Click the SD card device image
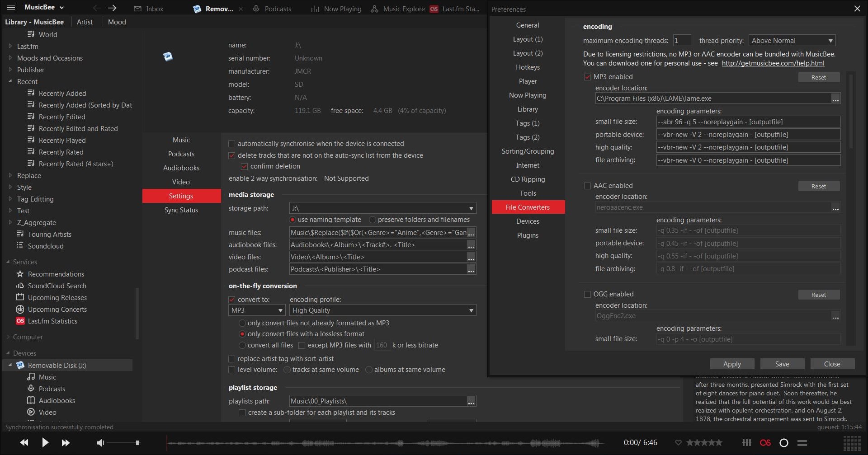 [x=168, y=56]
